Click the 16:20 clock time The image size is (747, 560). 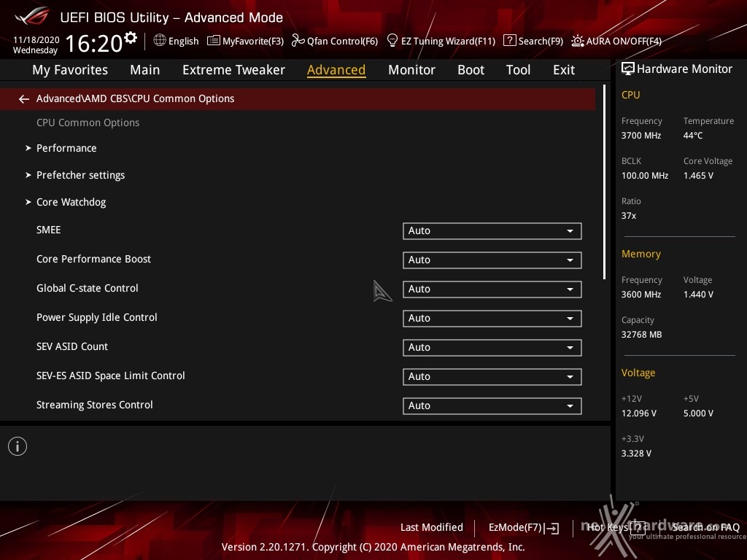[94, 43]
